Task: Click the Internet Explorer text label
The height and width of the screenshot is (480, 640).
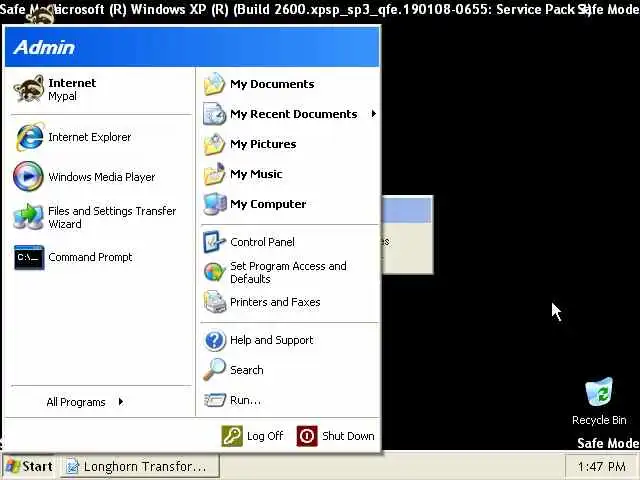Action: 90,137
